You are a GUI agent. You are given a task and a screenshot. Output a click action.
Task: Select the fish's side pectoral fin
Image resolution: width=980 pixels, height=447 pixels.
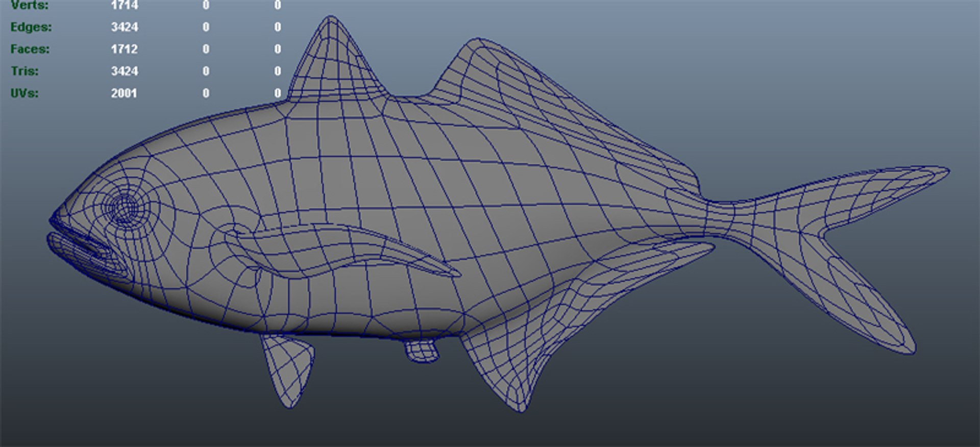[x=342, y=250]
